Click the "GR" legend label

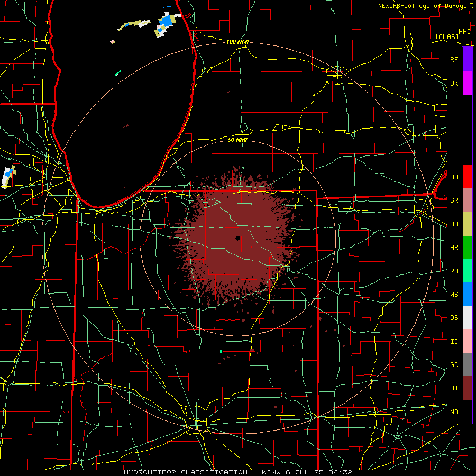[454, 200]
